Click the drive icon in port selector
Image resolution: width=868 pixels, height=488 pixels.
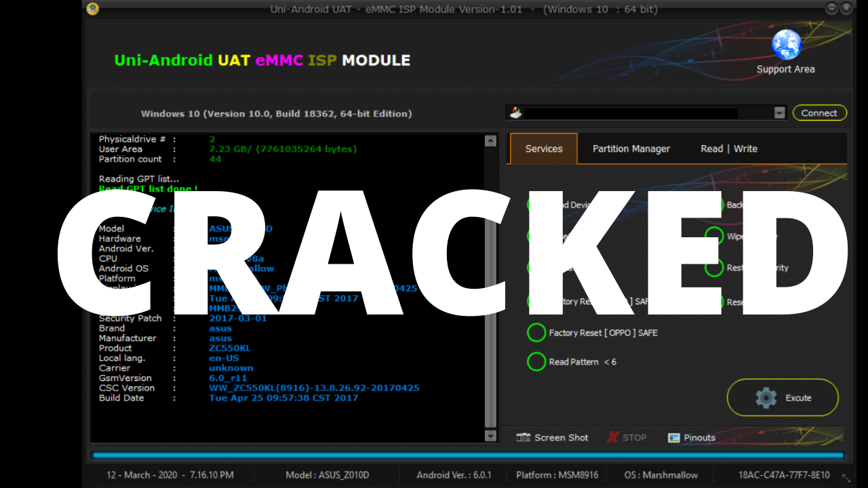pyautogui.click(x=516, y=113)
